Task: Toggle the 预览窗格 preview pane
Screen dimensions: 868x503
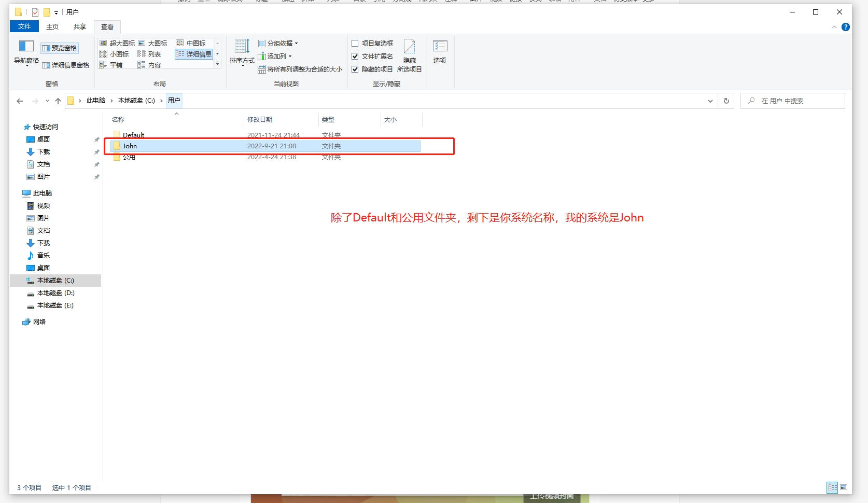Action: pyautogui.click(x=60, y=48)
